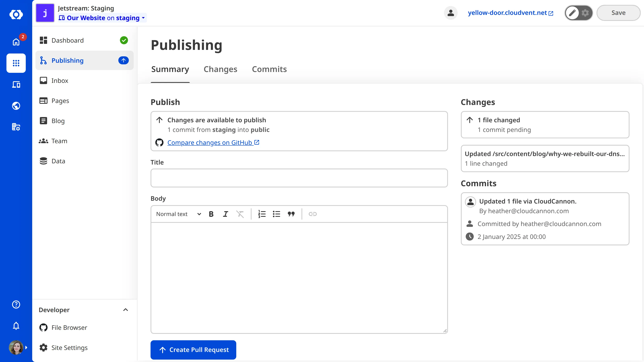644x362 pixels.
Task: Open Publishing in the sidebar
Action: point(84,61)
